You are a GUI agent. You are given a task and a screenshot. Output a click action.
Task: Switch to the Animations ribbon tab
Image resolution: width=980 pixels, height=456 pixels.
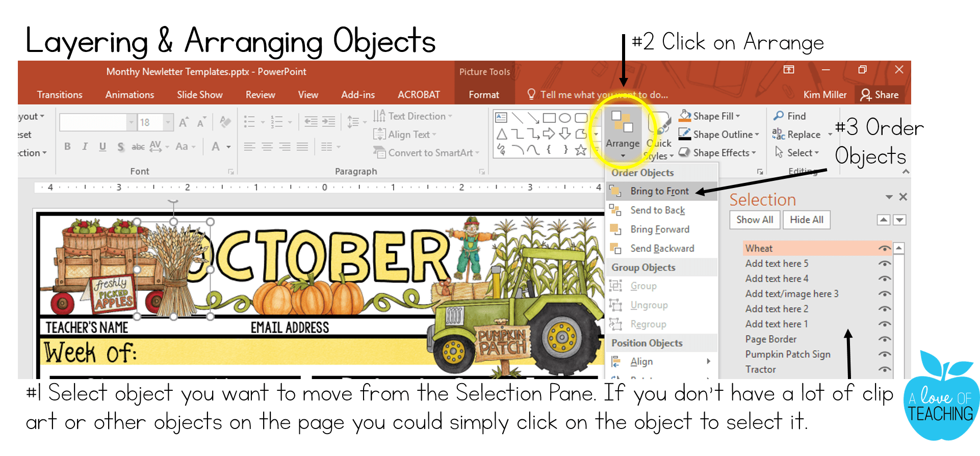point(130,95)
